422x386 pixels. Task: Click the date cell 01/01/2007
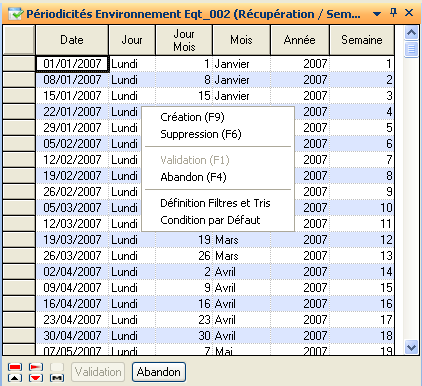click(x=72, y=64)
